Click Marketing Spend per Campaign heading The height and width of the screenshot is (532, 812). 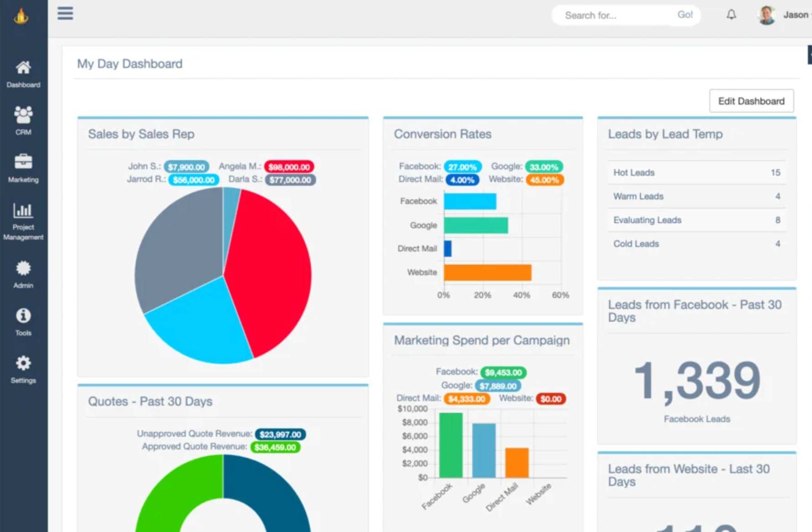click(x=482, y=340)
